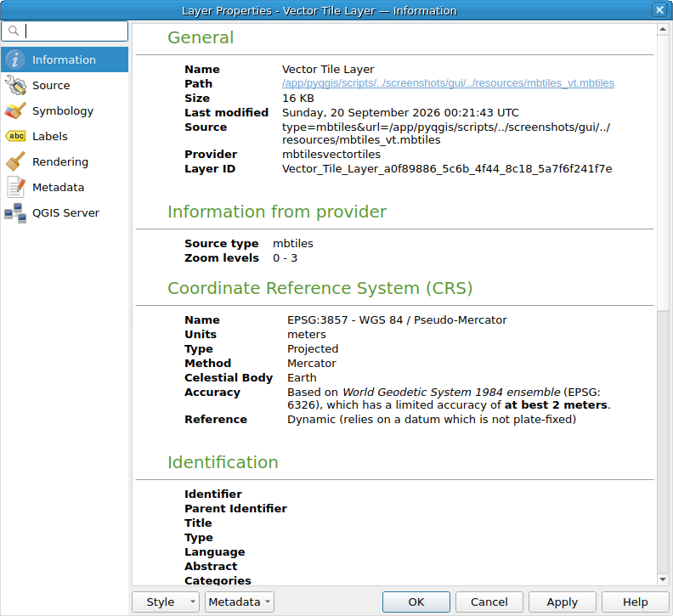Click the Cancel button
Image resolution: width=673 pixels, height=616 pixels.
pos(489,602)
